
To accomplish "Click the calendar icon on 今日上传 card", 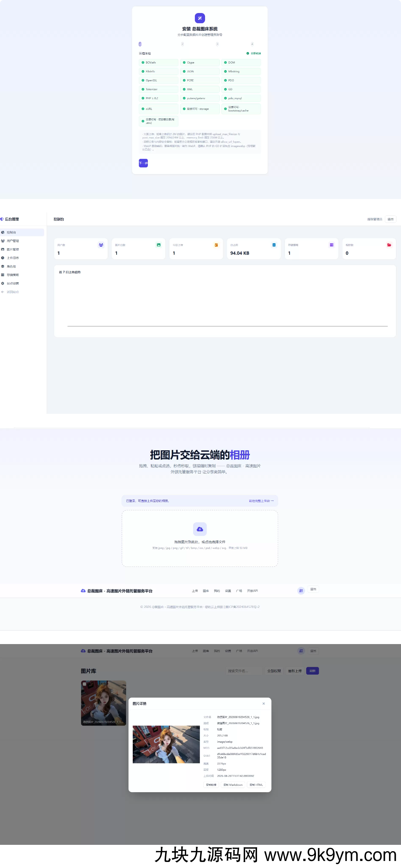I will (216, 245).
